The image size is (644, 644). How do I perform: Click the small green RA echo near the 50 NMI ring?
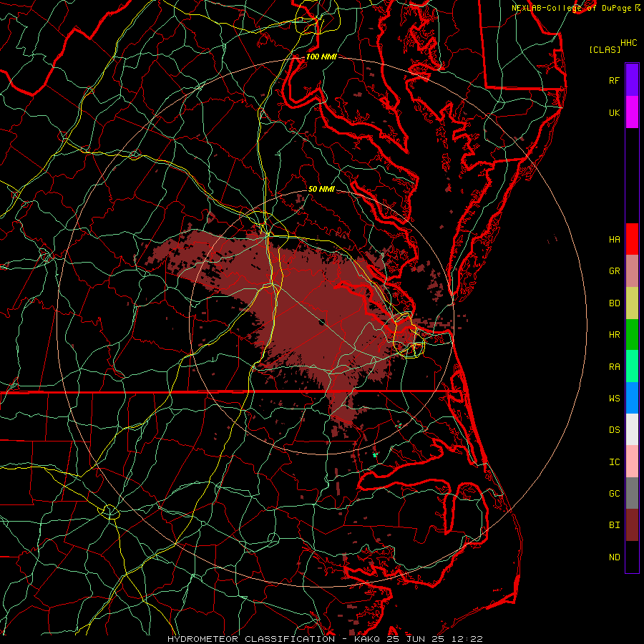(374, 454)
